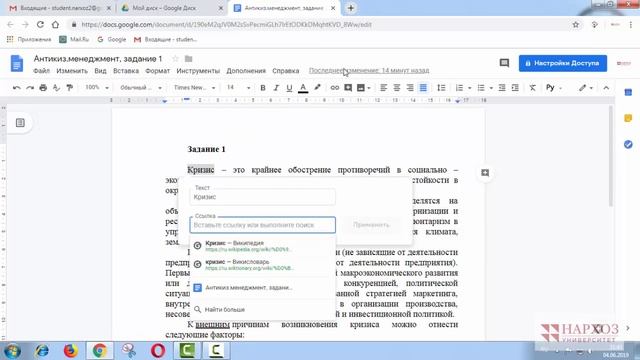Open the last edit history link
The width and height of the screenshot is (640, 360).
coord(369,71)
